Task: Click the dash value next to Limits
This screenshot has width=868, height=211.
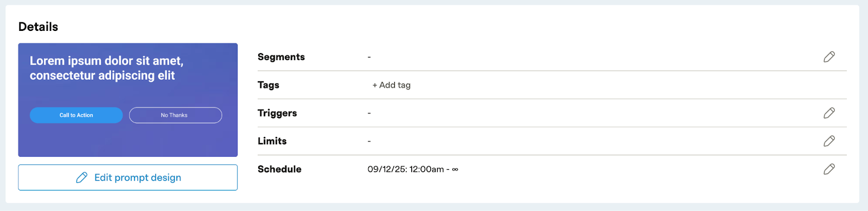Action: coord(369,141)
